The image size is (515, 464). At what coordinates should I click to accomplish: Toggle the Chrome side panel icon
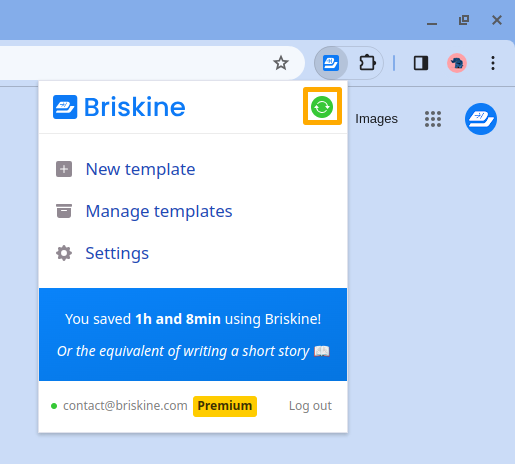pos(421,63)
